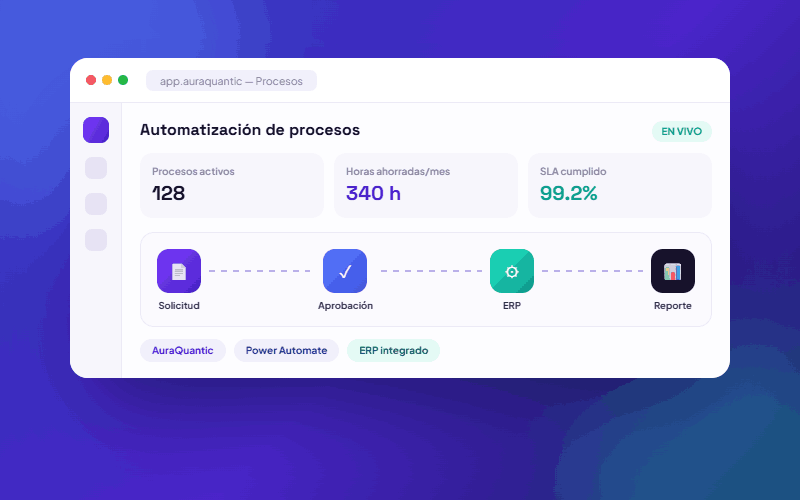Click the Solicitud document icon
Screen dimensions: 800x500
179,271
